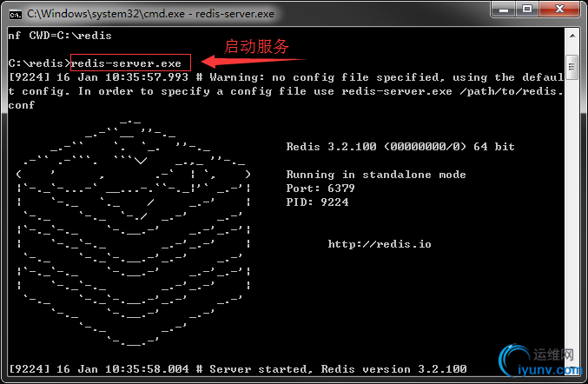
Task: Click the "Server started, Redis version 3.2.100" line
Action: pos(338,369)
